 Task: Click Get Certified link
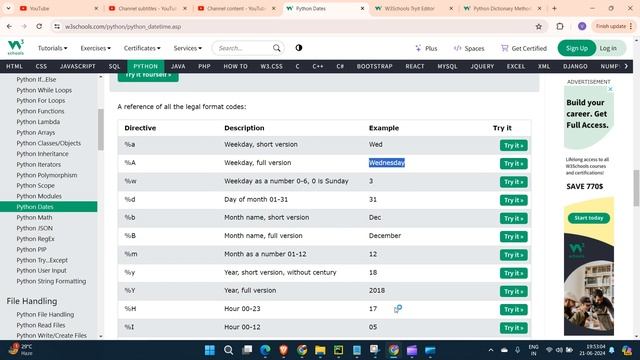(x=524, y=48)
